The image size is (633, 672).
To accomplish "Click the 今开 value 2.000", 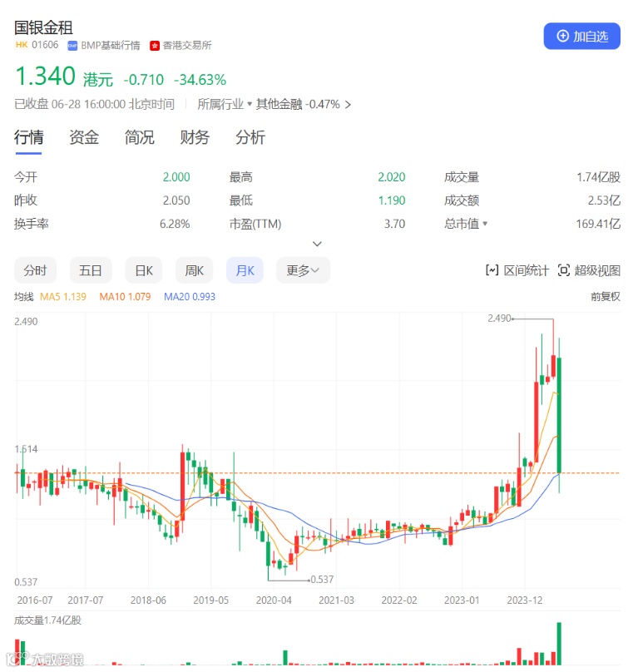I will [x=176, y=177].
